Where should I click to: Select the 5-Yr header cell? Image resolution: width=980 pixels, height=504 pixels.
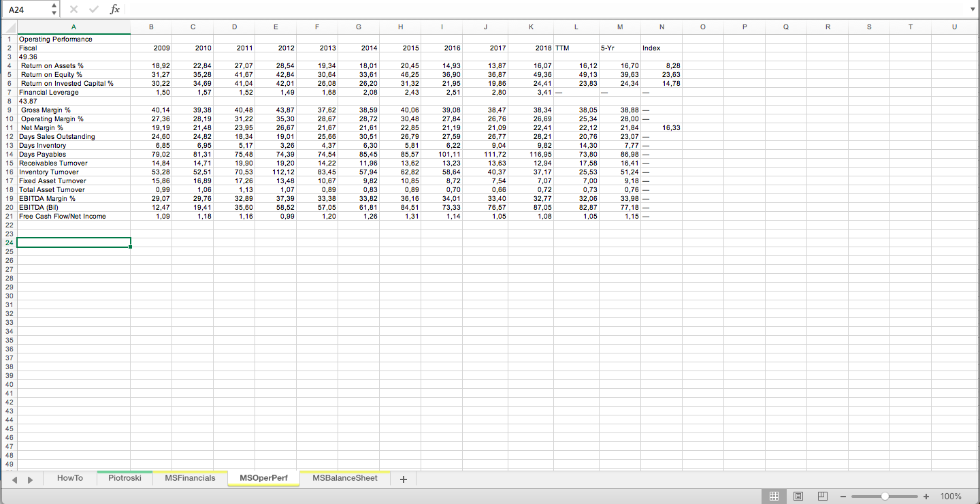(x=620, y=48)
